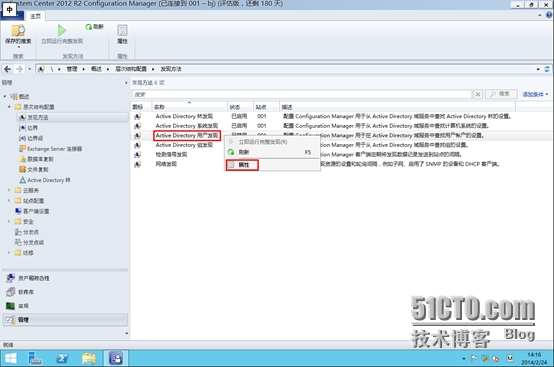Image resolution: width=554 pixels, height=367 pixels.
Task: Click the flag icon in system tray
Action: 474,359
